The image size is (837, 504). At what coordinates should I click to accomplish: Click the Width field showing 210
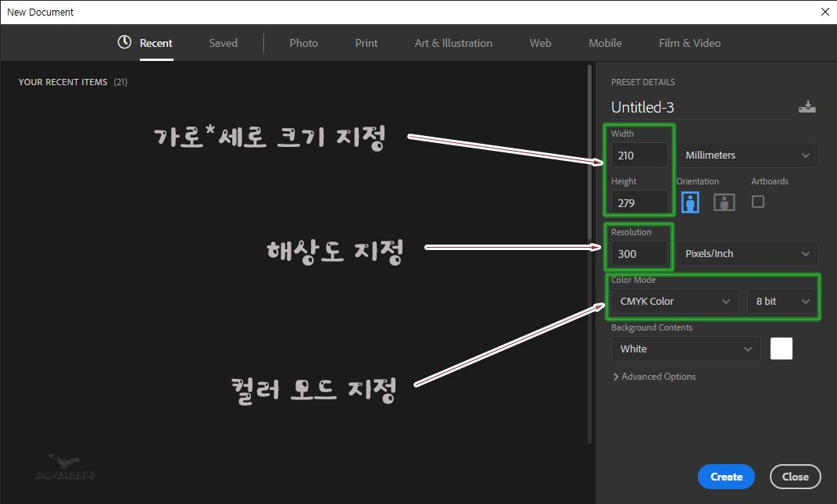(639, 155)
